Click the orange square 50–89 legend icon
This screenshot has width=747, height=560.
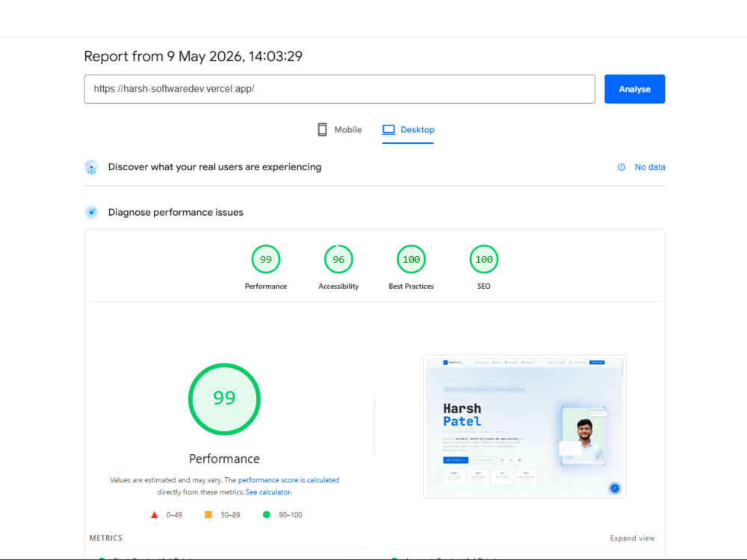208,514
